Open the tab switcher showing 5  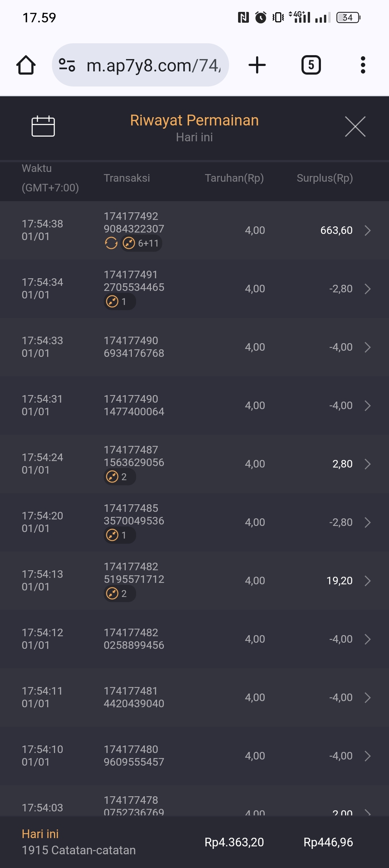[311, 65]
